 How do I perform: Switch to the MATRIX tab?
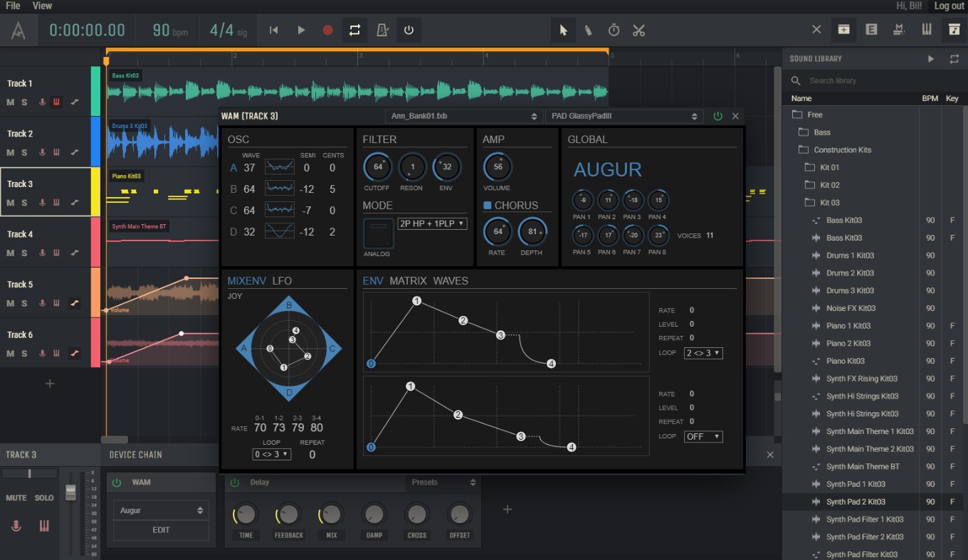tap(408, 280)
